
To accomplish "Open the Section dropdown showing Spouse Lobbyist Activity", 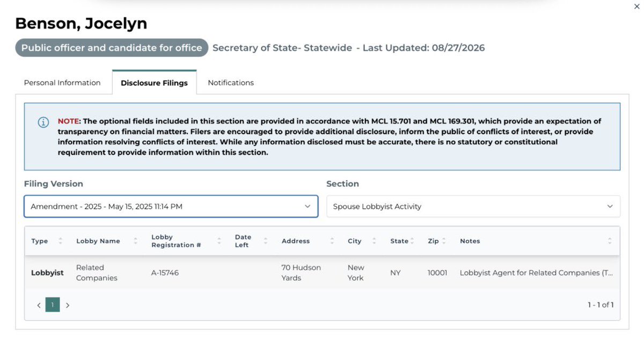I will click(473, 206).
